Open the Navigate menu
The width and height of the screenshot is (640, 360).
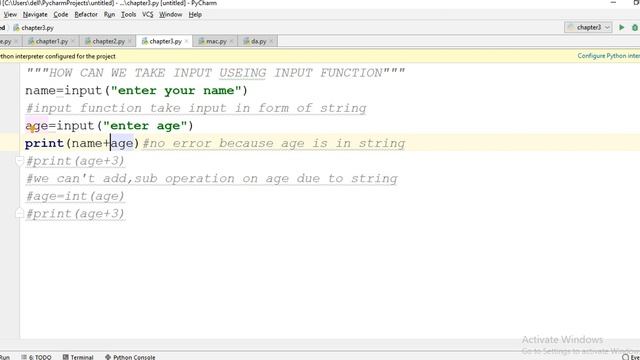[x=35, y=14]
